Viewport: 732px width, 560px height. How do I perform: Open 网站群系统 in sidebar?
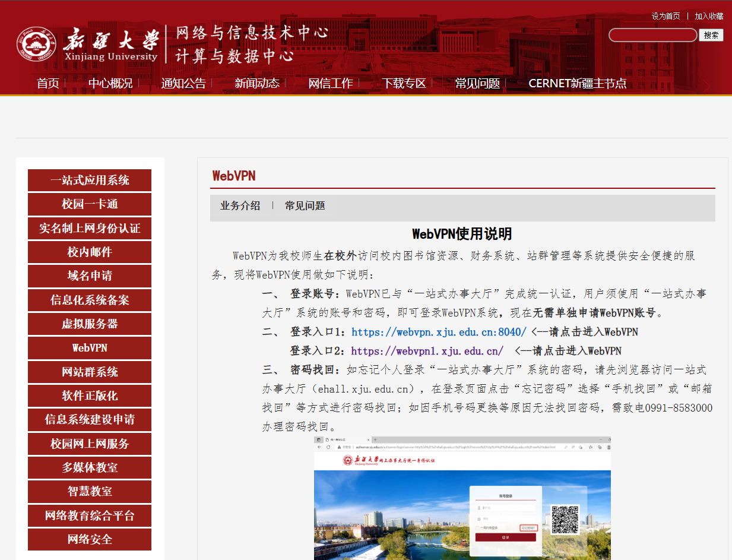[x=90, y=372]
